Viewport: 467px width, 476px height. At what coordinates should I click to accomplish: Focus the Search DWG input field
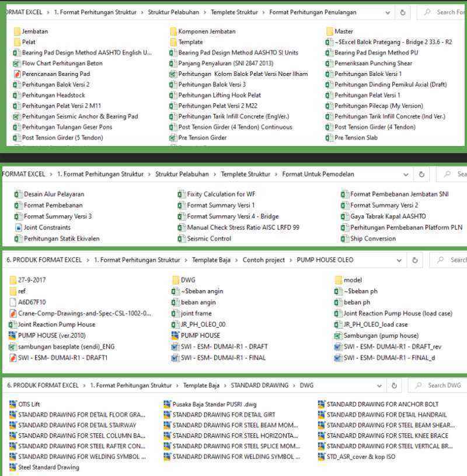[x=438, y=385]
